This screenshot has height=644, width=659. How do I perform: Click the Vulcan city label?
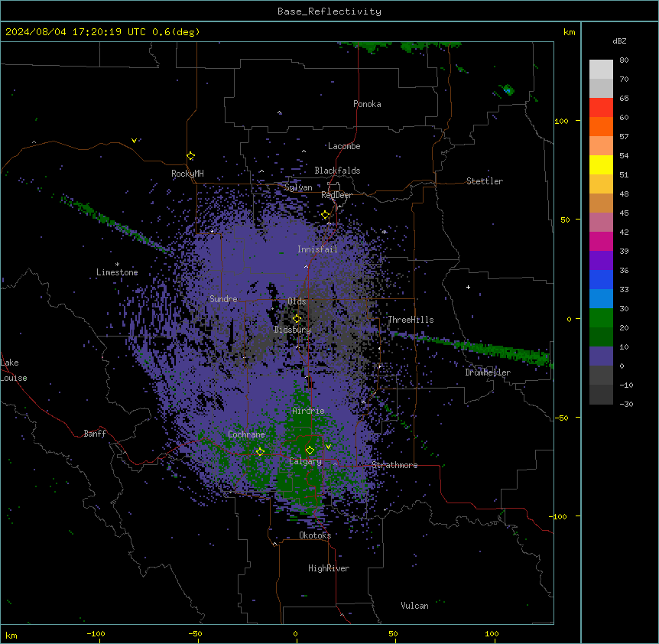pos(414,606)
